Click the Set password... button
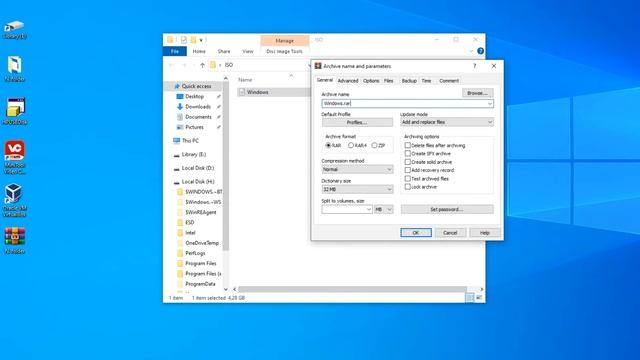Screen dimensions: 640x360 447,209
